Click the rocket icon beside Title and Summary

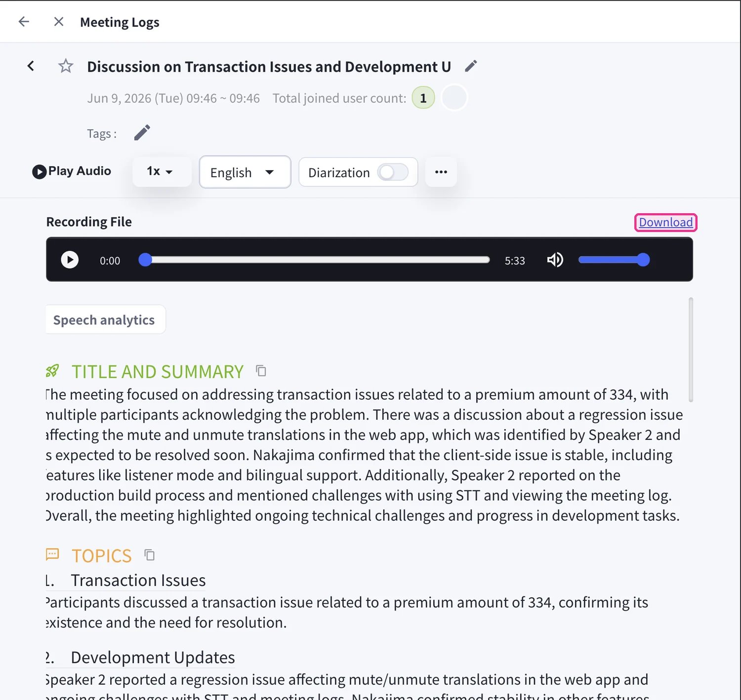coord(52,371)
